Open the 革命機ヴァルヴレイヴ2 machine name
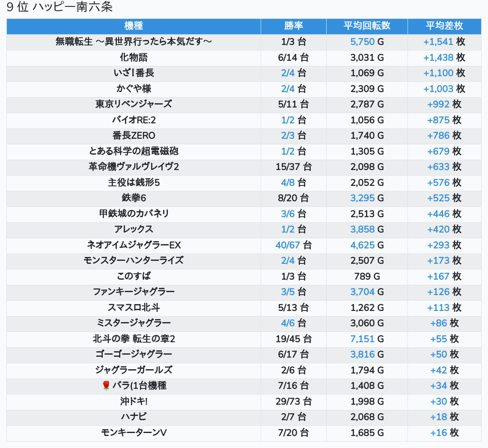 [134, 167]
